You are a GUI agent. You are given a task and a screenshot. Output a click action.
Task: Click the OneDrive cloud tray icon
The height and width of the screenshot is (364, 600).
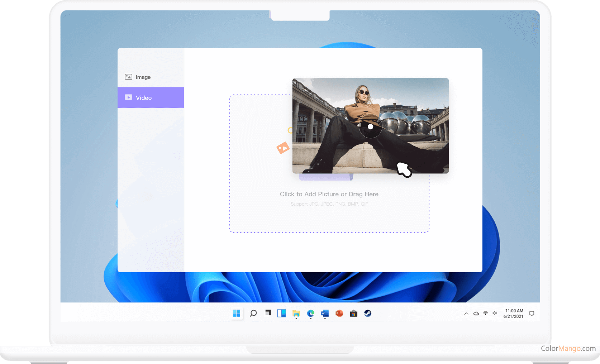coord(476,313)
